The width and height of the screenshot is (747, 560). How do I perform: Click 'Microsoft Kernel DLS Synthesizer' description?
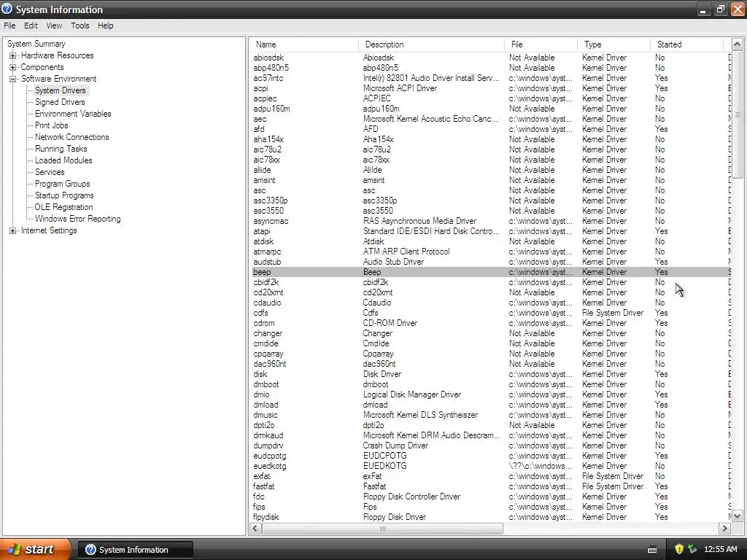(x=420, y=415)
